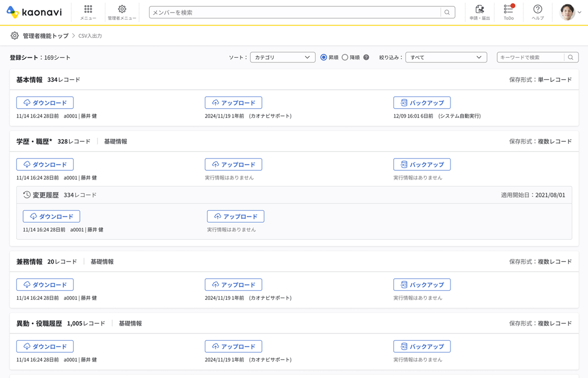Download the 基本情報 sheet CSV
Screen dimensions: 588x378
(45, 102)
